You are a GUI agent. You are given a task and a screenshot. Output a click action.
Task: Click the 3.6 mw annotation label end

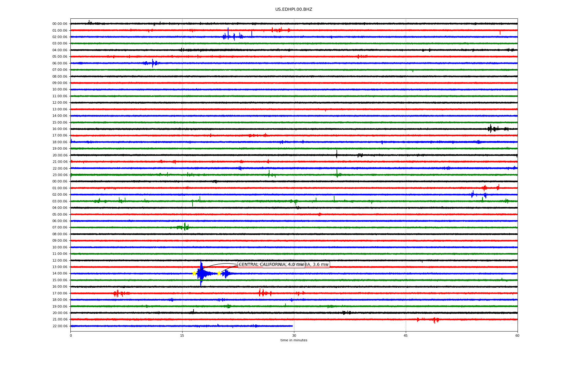point(320,264)
